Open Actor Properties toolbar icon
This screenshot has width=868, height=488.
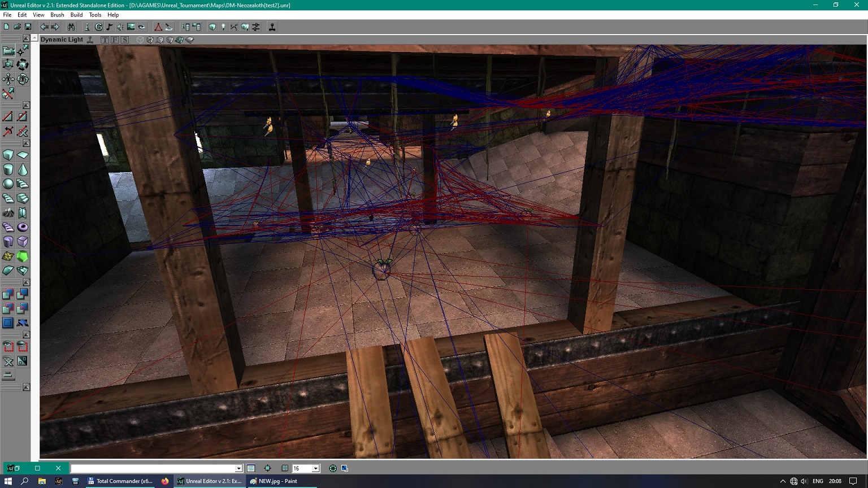pos(185,27)
